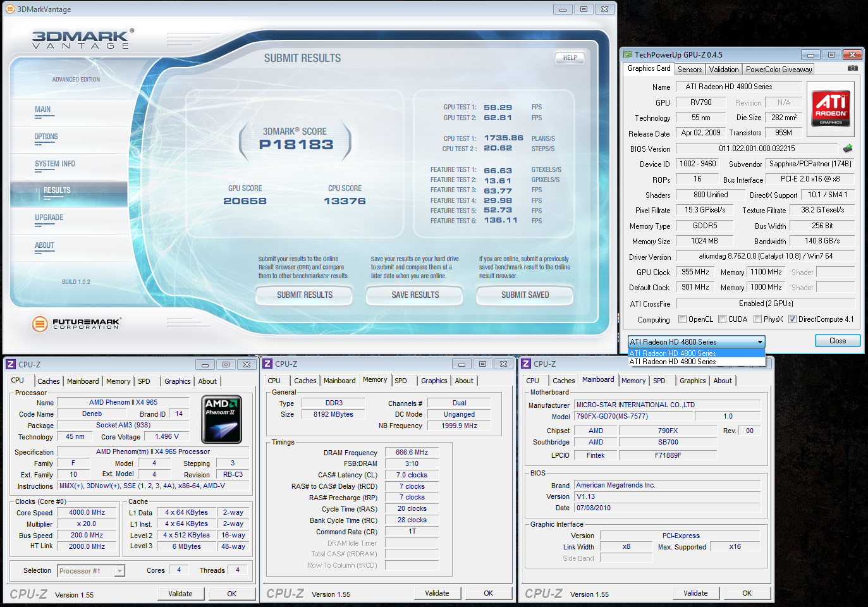Open Caches tab in the first CPU-Z window
The width and height of the screenshot is (868, 607).
tap(49, 381)
